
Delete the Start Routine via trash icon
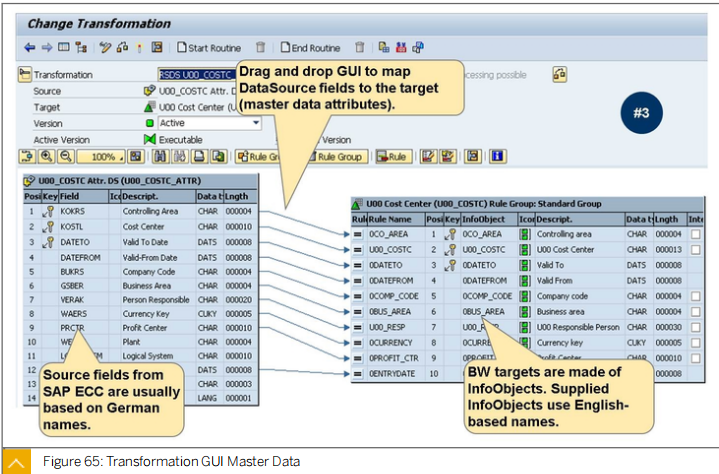(x=260, y=47)
